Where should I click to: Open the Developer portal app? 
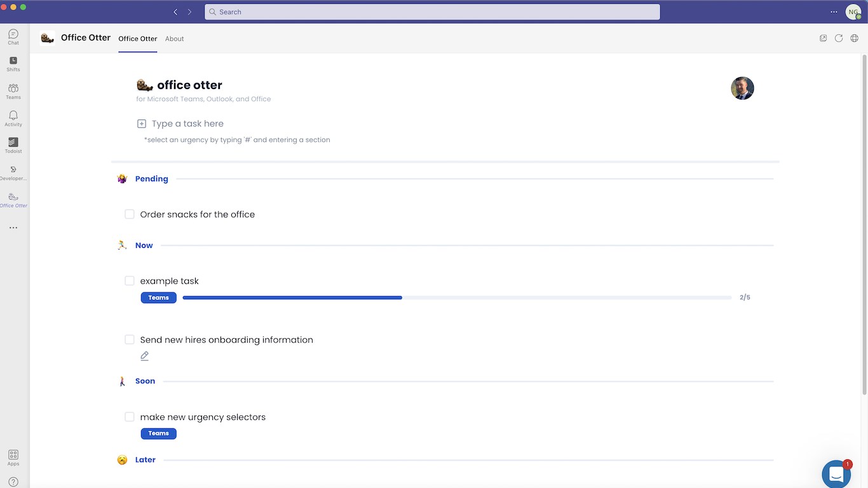[13, 173]
